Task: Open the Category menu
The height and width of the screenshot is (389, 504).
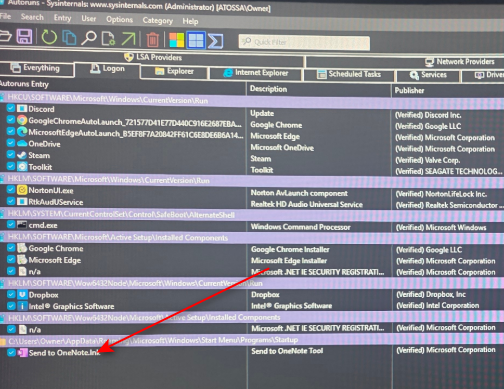Action: coord(157,21)
